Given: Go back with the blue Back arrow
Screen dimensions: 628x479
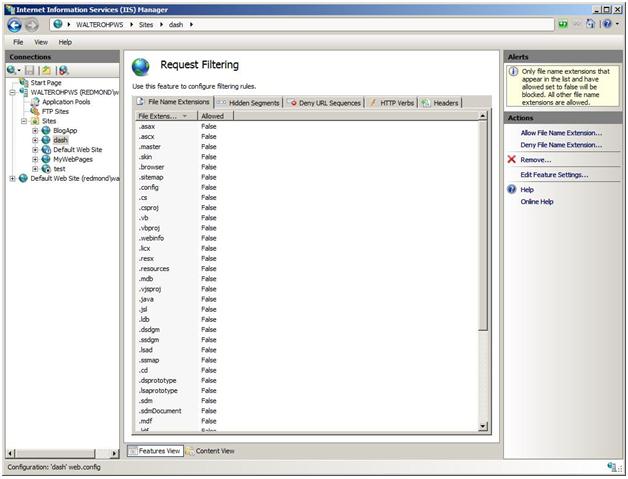Looking at the screenshot, I should (x=14, y=25).
